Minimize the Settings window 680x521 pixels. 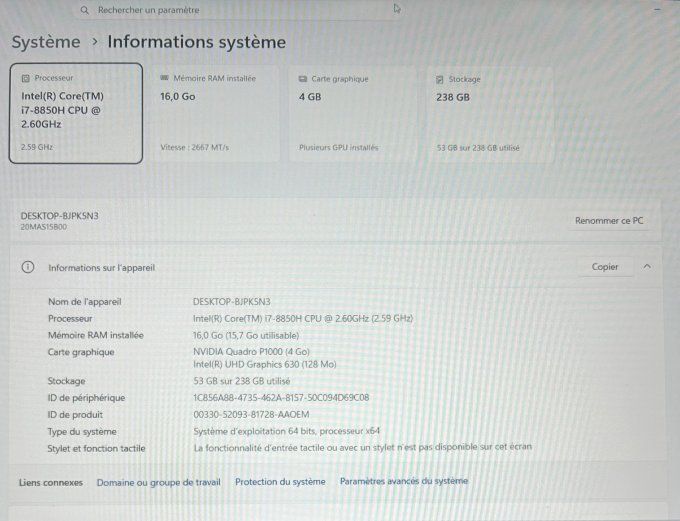coord(657,9)
